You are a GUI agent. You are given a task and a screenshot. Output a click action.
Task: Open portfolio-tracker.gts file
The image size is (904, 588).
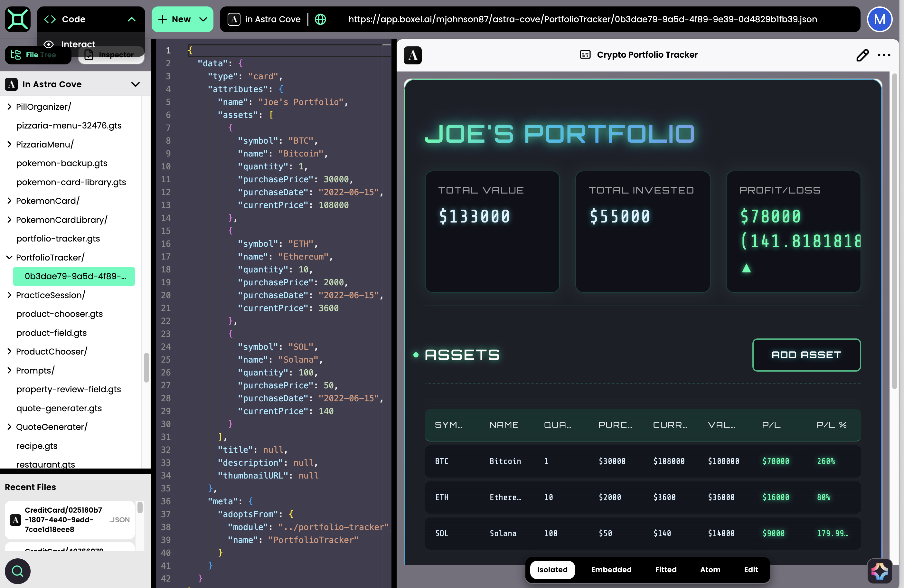tap(58, 239)
